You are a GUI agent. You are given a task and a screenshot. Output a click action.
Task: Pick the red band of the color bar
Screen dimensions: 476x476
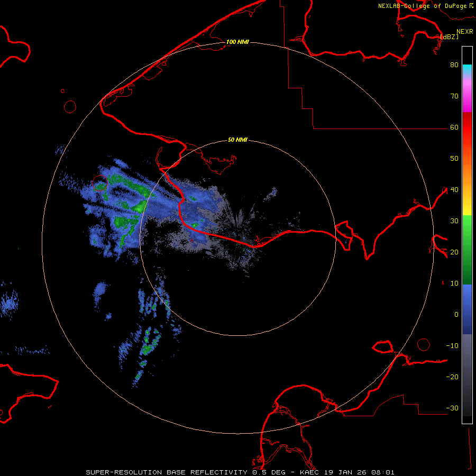click(467, 127)
